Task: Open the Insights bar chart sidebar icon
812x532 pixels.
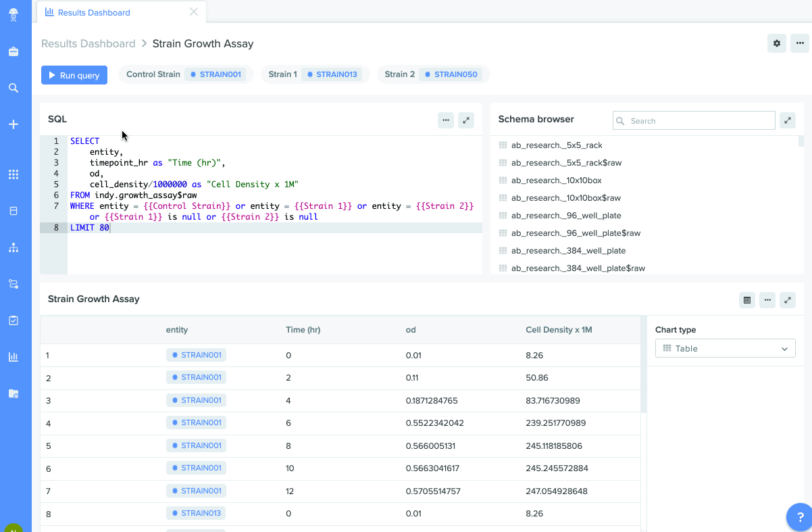Action: 14,357
